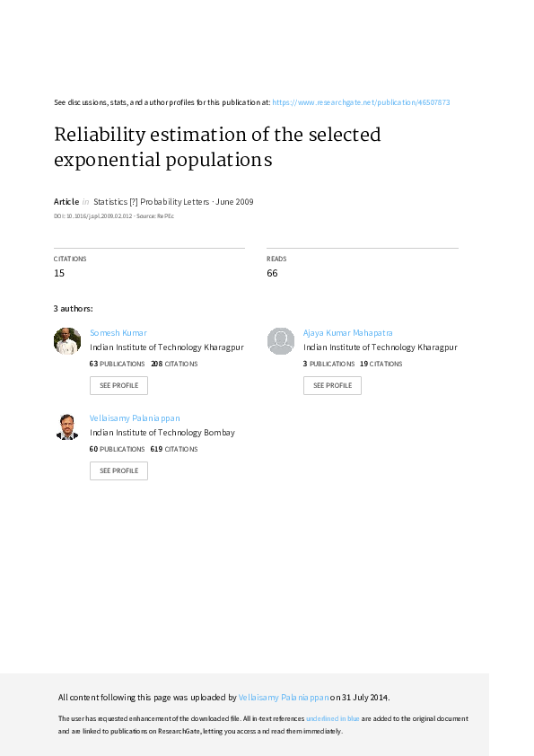Click SEE PROFILE button under Vellaisamy Palaniappan
This screenshot has width=534, height=756.
point(118,470)
